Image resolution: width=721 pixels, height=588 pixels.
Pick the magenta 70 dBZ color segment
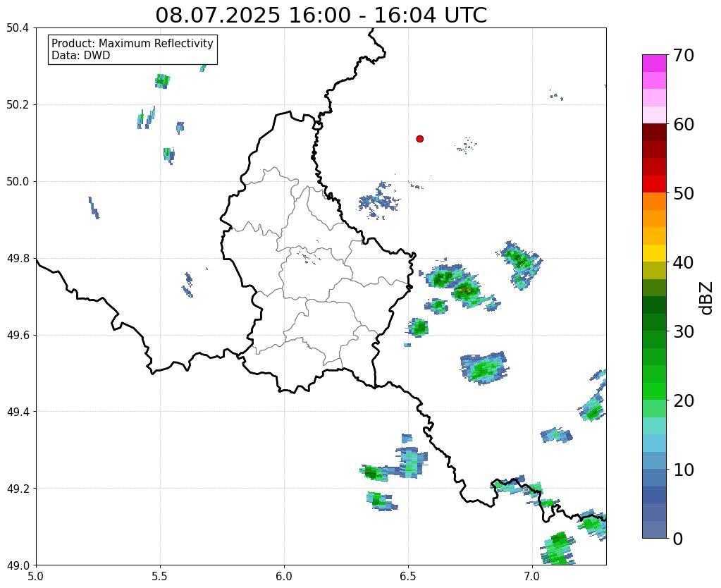point(654,63)
